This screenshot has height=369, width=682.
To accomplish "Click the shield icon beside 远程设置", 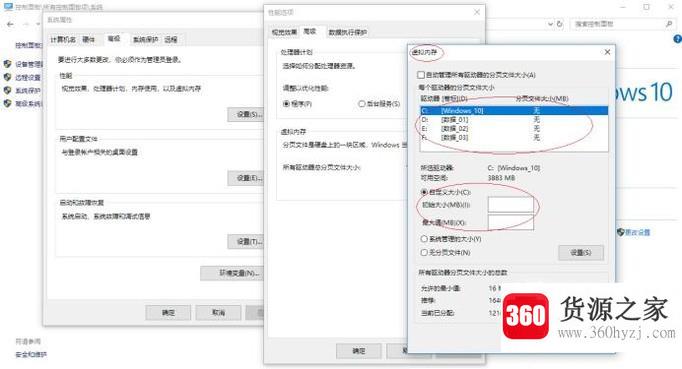I will tap(7, 77).
